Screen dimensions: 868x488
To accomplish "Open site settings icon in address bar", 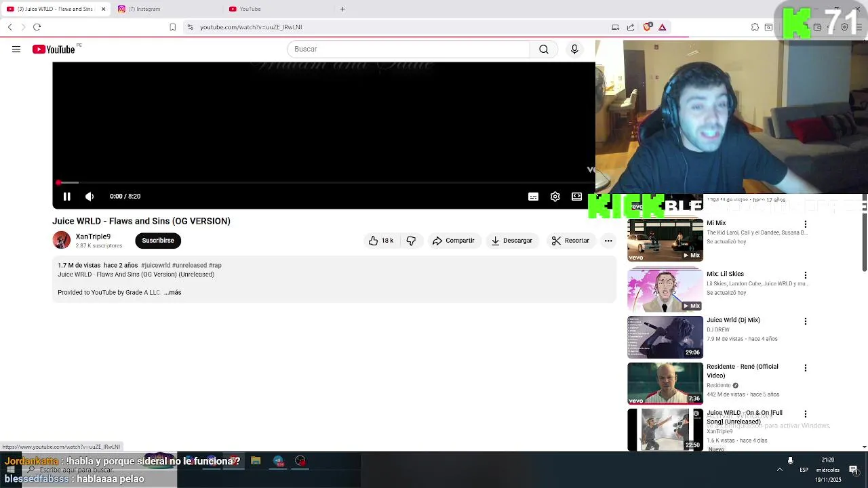I will [191, 27].
